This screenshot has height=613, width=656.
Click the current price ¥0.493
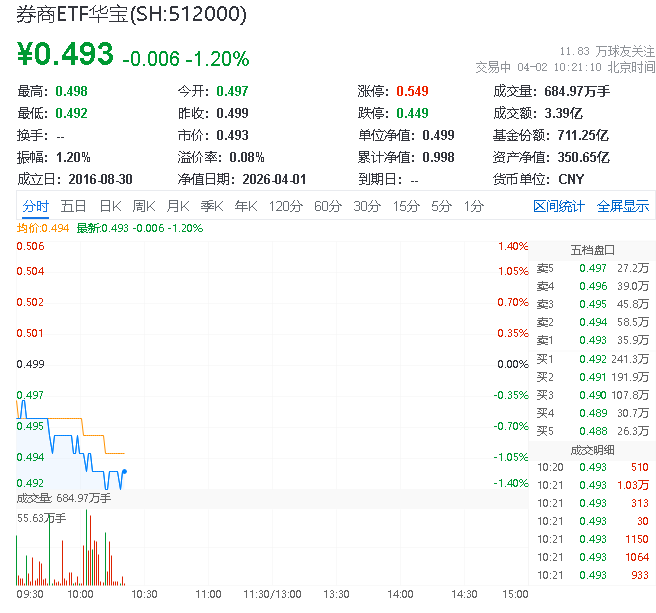click(65, 54)
